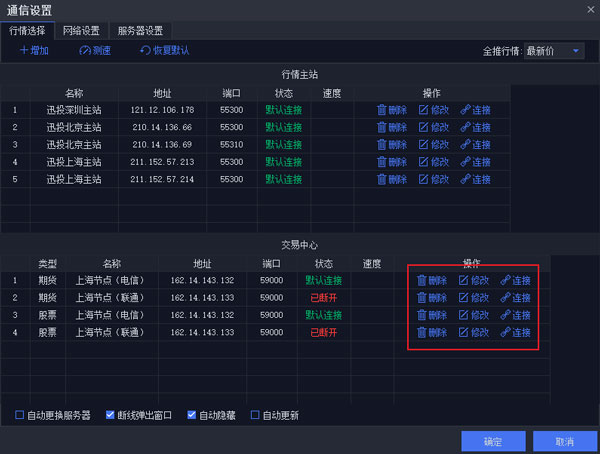
Task: Delete the 迅投深圳主站 row via trash icon
Action: pyautogui.click(x=382, y=110)
